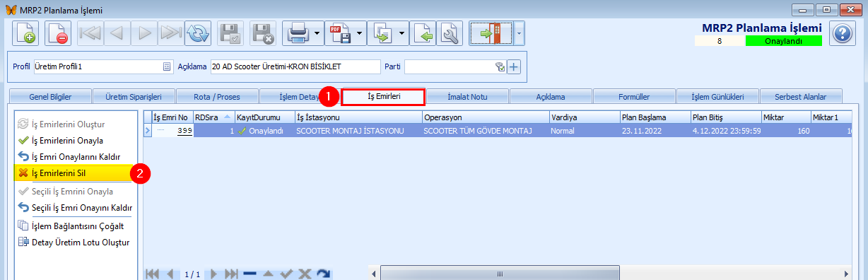Click the save diskette icon with checkmark
This screenshot has width=868, height=280.
[x=231, y=33]
